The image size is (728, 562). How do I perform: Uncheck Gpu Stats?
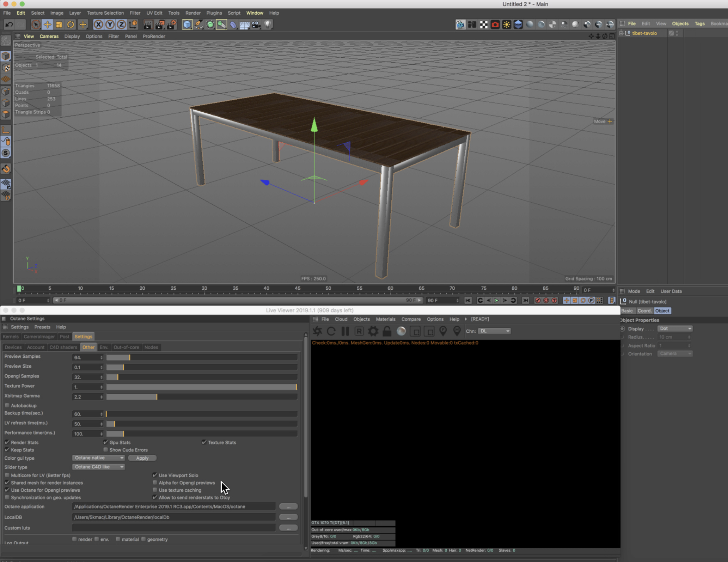pos(105,442)
